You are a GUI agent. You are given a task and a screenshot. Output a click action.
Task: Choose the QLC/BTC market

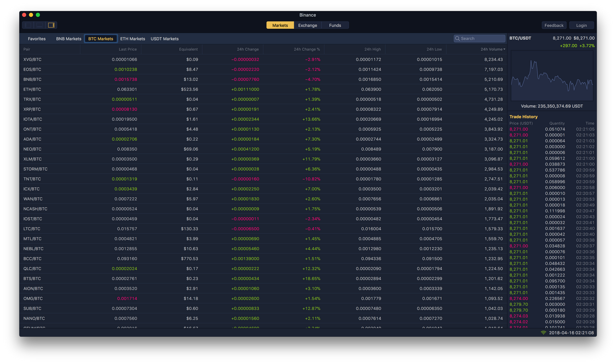coord(263,268)
